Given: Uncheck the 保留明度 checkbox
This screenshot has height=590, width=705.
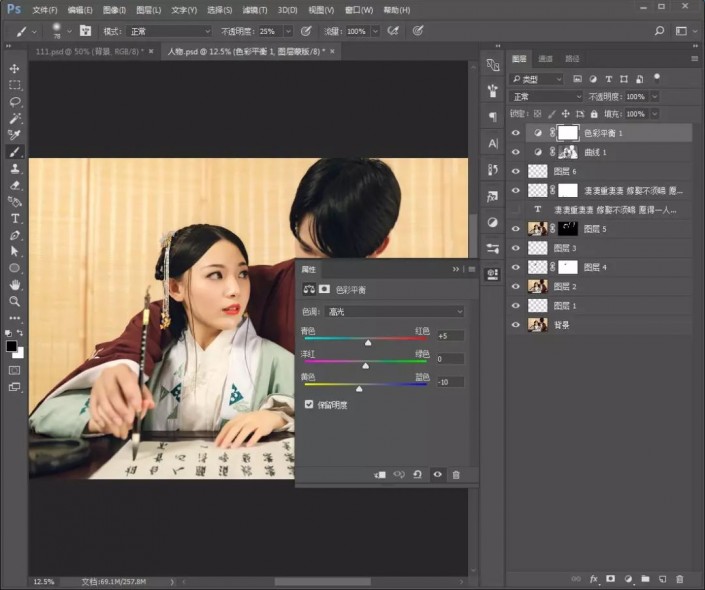Looking at the screenshot, I should pyautogui.click(x=309, y=404).
